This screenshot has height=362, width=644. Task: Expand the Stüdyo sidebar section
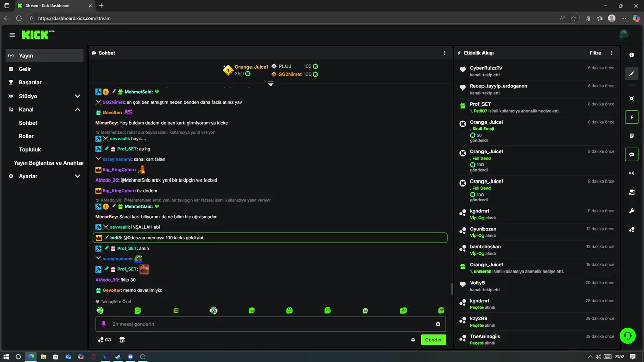click(x=77, y=96)
